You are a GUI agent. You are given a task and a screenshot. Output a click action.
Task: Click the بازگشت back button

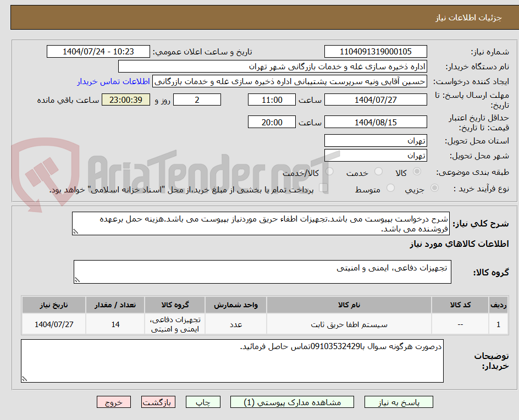(158, 402)
